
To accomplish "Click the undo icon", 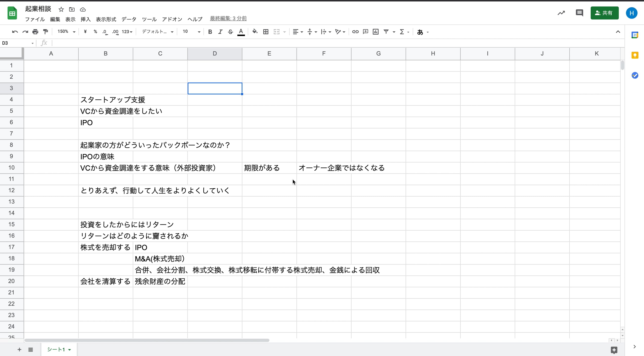I will (x=15, y=32).
